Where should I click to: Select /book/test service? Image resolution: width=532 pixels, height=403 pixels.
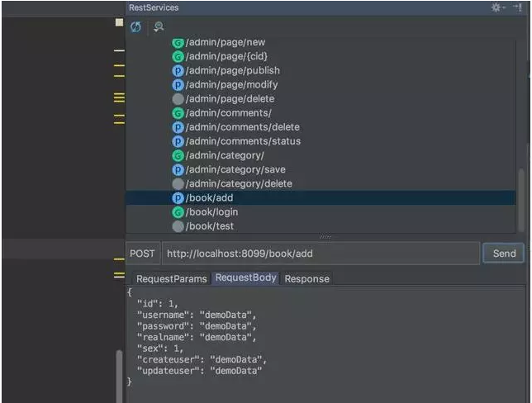pyautogui.click(x=209, y=226)
